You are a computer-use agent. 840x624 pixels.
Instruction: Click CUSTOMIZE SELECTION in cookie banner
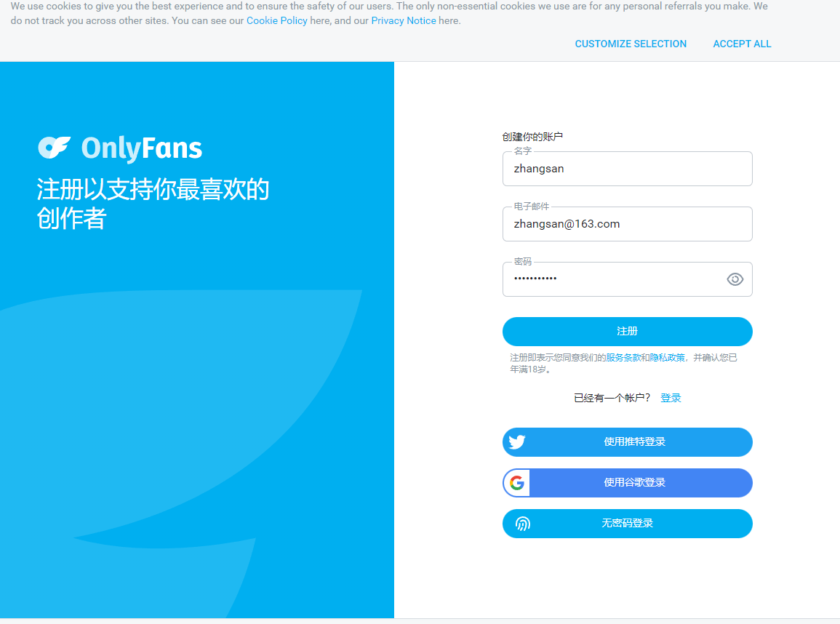[x=631, y=44]
